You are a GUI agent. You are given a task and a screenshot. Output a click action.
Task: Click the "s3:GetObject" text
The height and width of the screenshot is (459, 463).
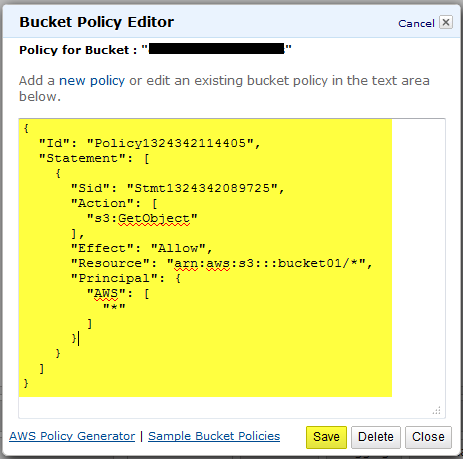(142, 219)
